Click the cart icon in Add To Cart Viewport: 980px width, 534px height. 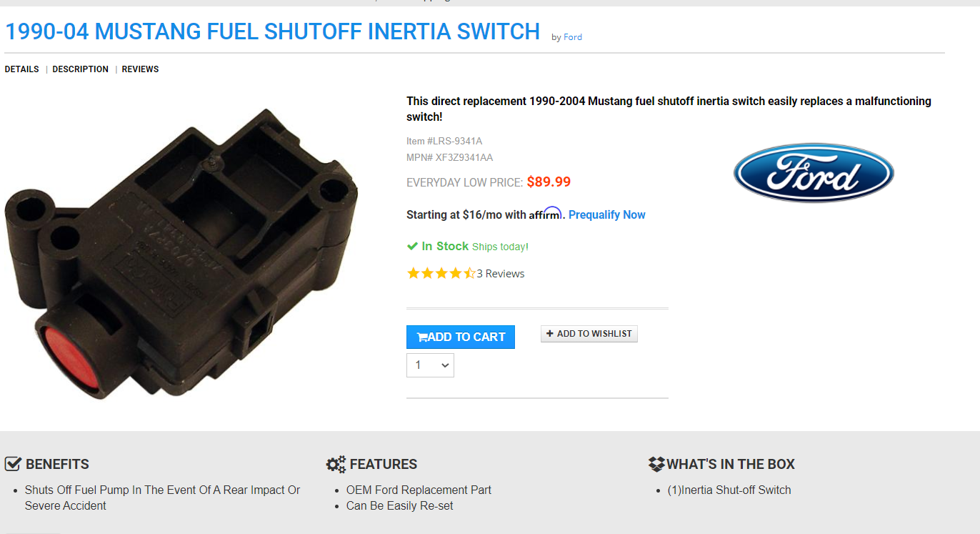422,337
